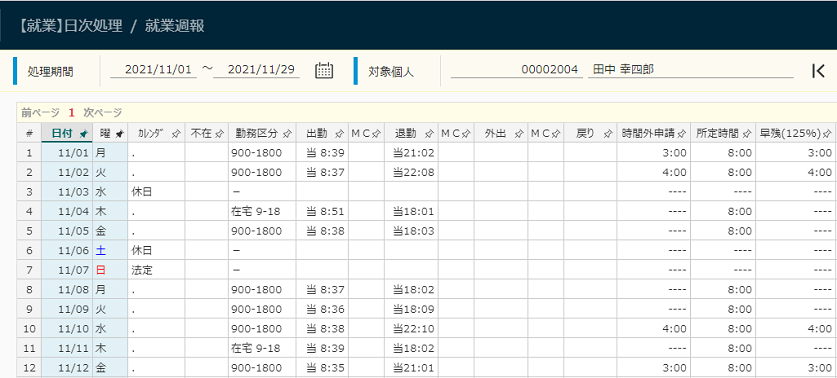Click the first-record navigation arrow icon
Image resolution: width=837 pixels, height=378 pixels.
pyautogui.click(x=818, y=71)
